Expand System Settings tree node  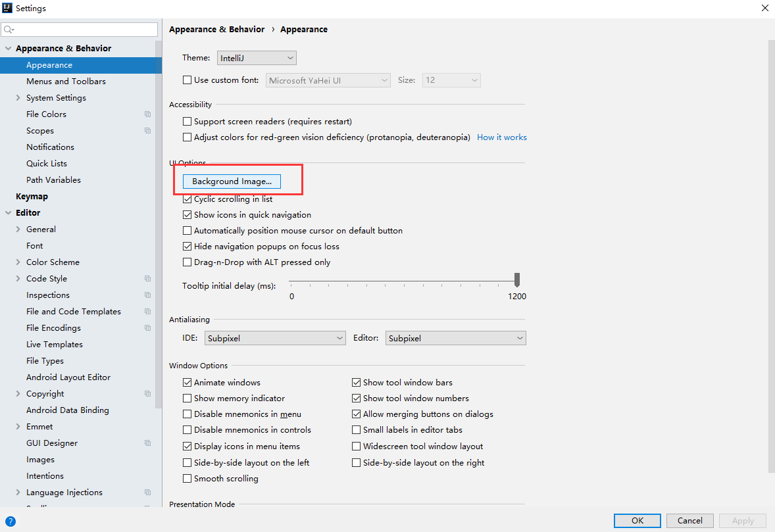pyautogui.click(x=18, y=98)
